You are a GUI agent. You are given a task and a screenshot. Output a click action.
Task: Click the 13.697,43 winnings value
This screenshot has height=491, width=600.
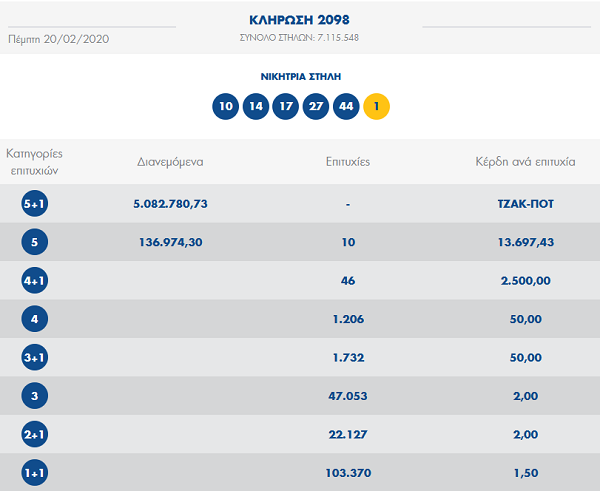525,243
